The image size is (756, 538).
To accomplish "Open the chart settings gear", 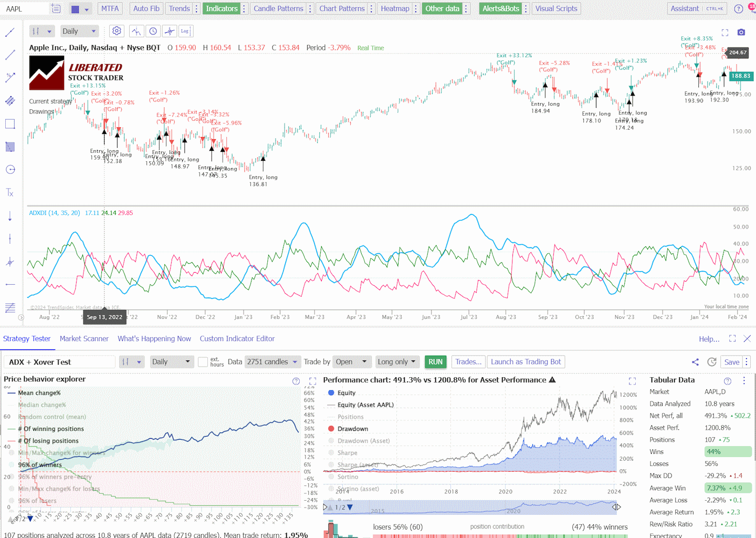I will point(117,31).
